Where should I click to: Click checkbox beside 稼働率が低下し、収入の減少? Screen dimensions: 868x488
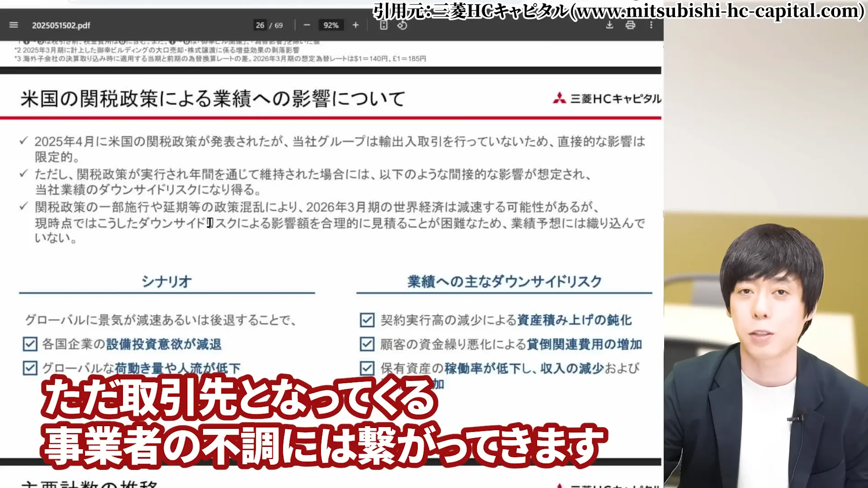367,368
